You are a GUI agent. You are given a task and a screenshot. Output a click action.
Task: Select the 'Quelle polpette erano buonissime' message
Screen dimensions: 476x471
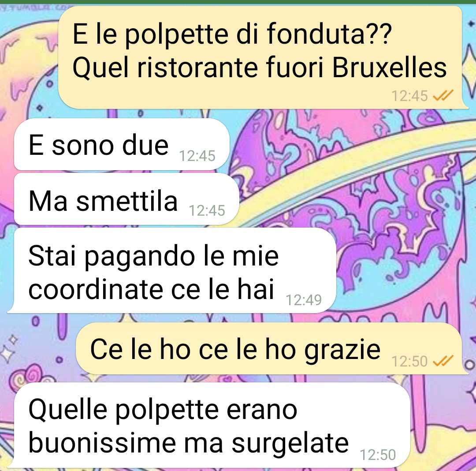coord(209,425)
